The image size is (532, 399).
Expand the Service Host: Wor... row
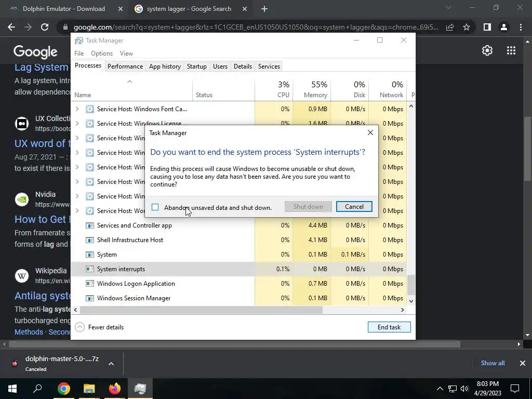point(77,211)
